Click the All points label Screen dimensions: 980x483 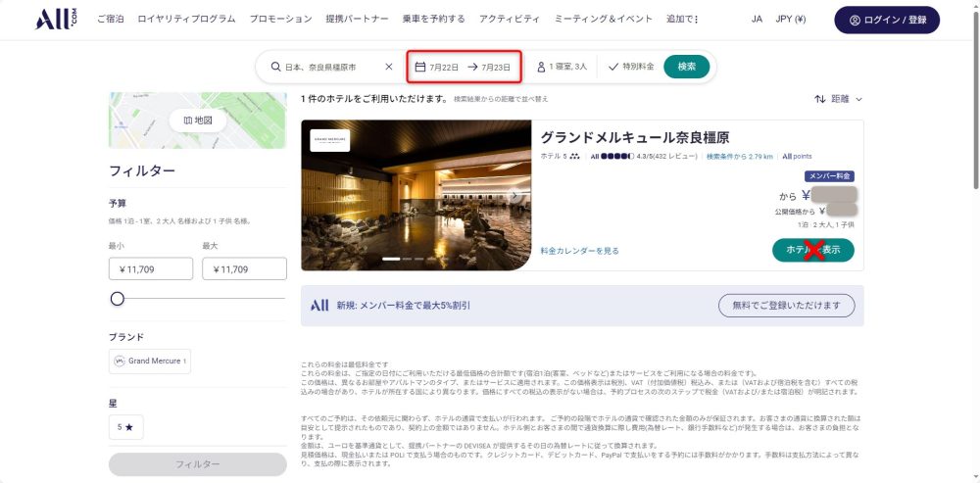click(x=797, y=156)
